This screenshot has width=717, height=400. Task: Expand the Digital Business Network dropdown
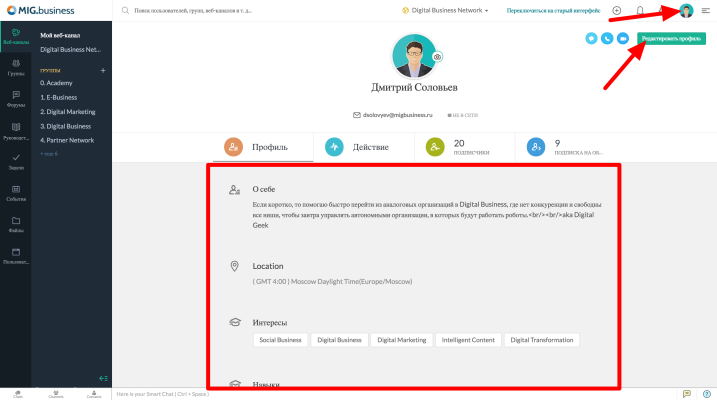(445, 10)
